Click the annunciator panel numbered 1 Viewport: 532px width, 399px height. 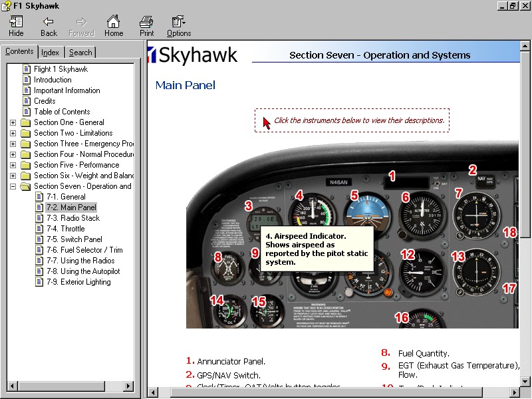tap(406, 183)
